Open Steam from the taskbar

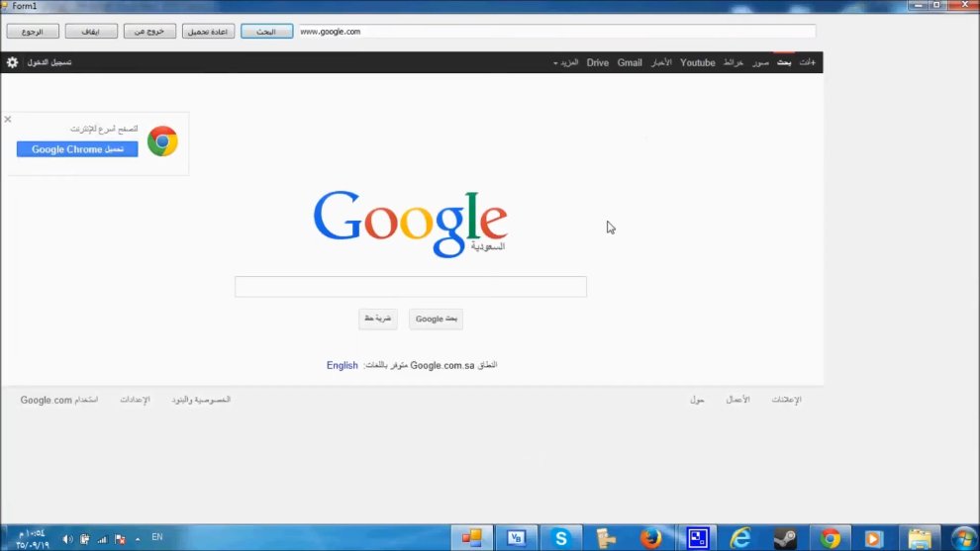pyautogui.click(x=786, y=538)
